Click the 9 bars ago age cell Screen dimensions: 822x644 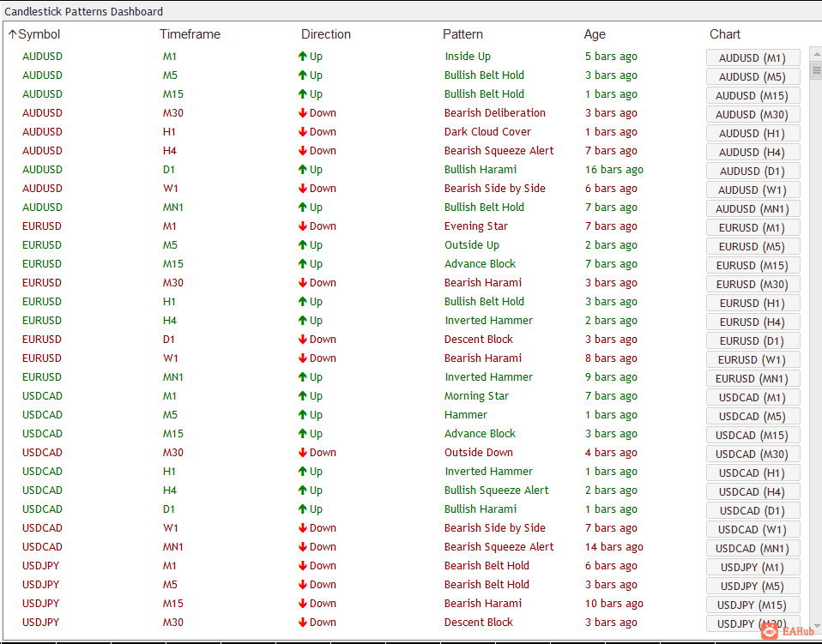611,377
